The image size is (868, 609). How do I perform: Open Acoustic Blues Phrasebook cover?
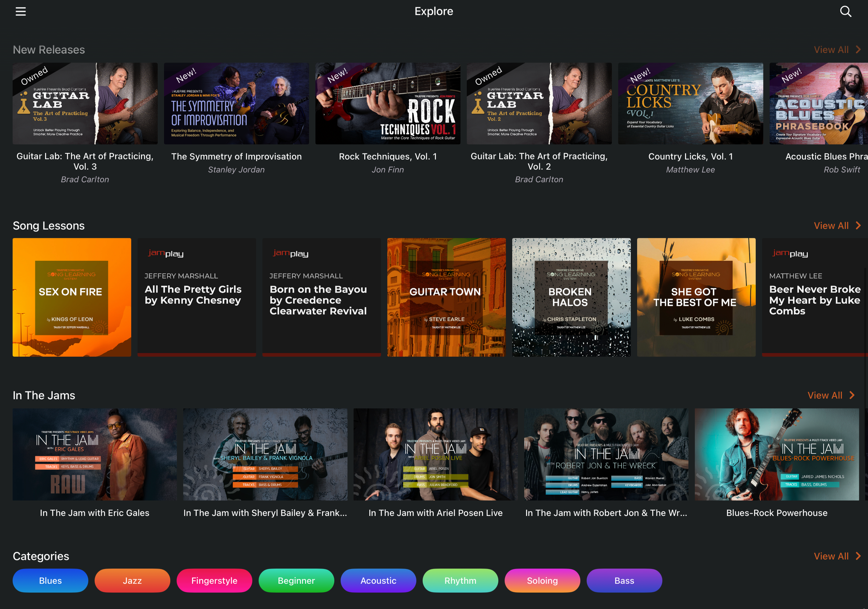pyautogui.click(x=819, y=103)
